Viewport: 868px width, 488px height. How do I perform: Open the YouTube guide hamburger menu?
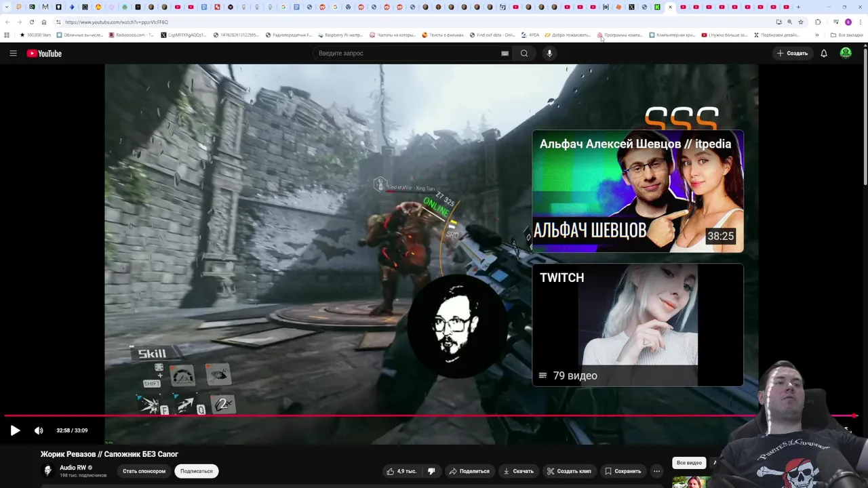[x=13, y=53]
